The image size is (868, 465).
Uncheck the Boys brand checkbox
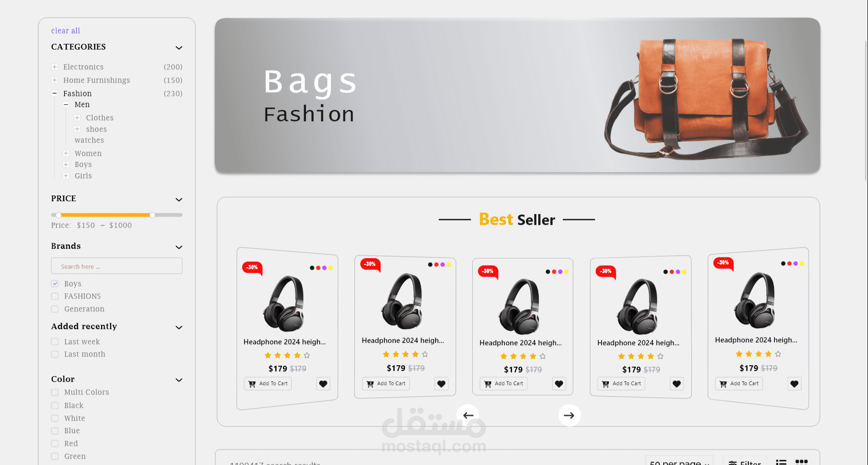pyautogui.click(x=55, y=283)
